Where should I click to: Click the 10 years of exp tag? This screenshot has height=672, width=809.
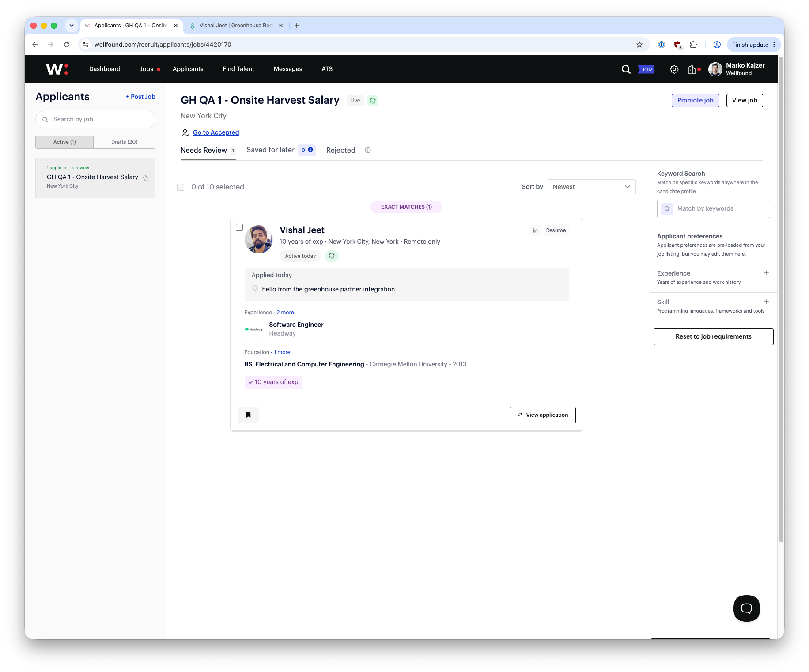click(273, 382)
